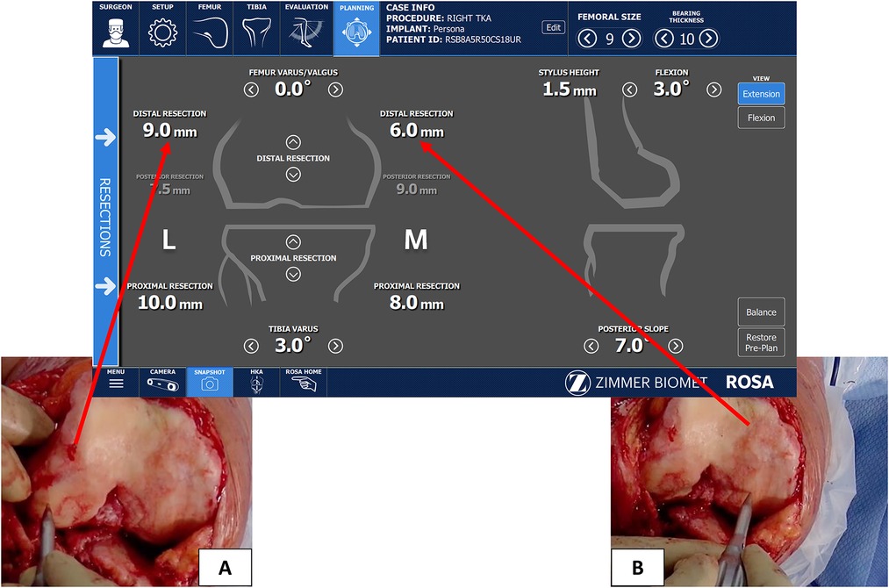Increase bearing thickness with right arrow
This screenshot has height=588, width=889.
point(709,39)
